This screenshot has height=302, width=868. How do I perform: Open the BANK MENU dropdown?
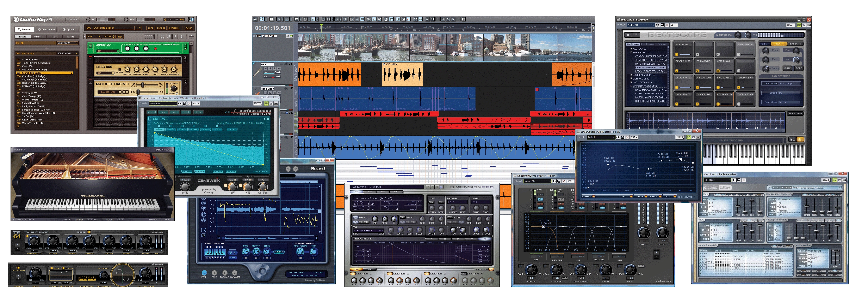click(x=68, y=43)
